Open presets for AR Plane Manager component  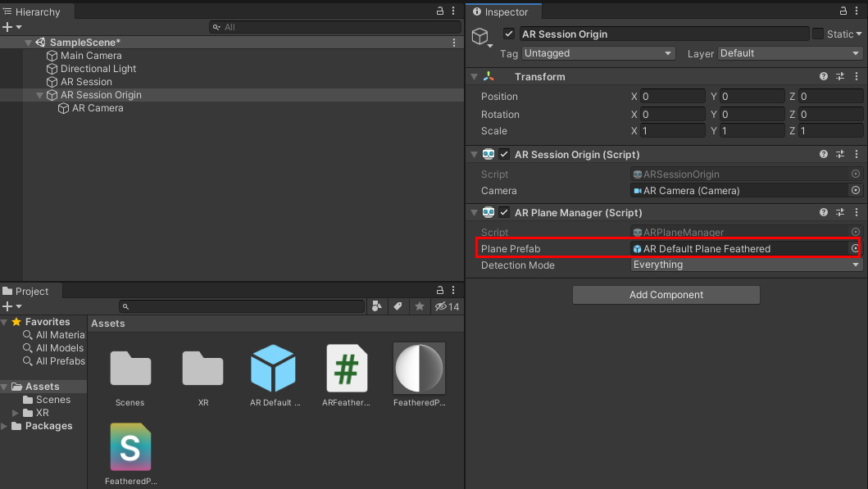pyautogui.click(x=840, y=212)
